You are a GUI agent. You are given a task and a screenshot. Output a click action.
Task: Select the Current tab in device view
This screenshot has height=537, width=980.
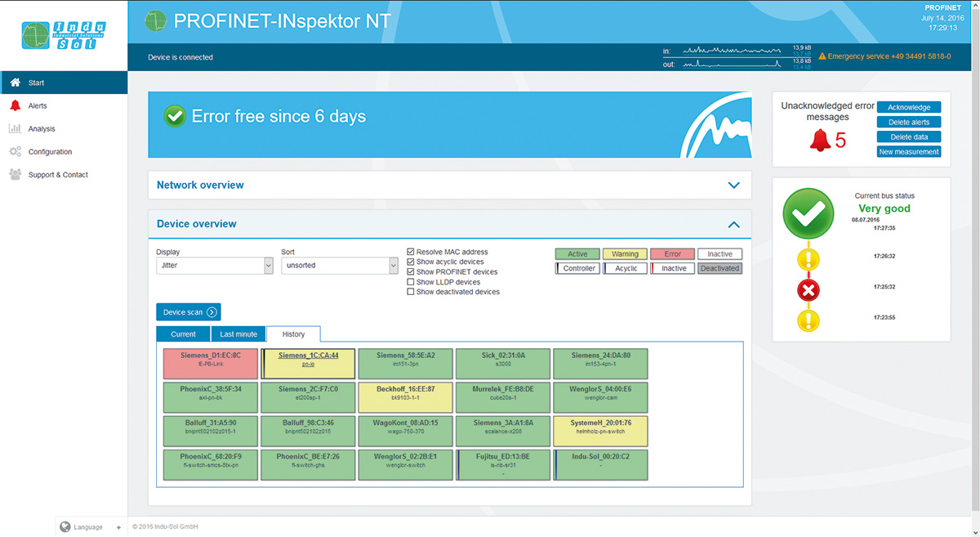coord(183,333)
